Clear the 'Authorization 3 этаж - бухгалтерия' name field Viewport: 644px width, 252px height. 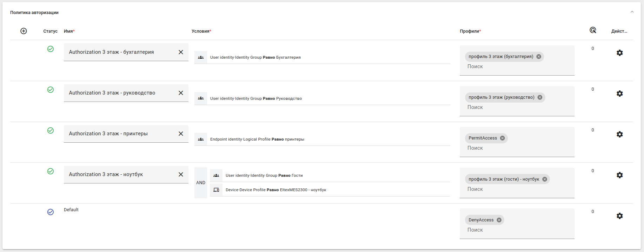tap(181, 52)
